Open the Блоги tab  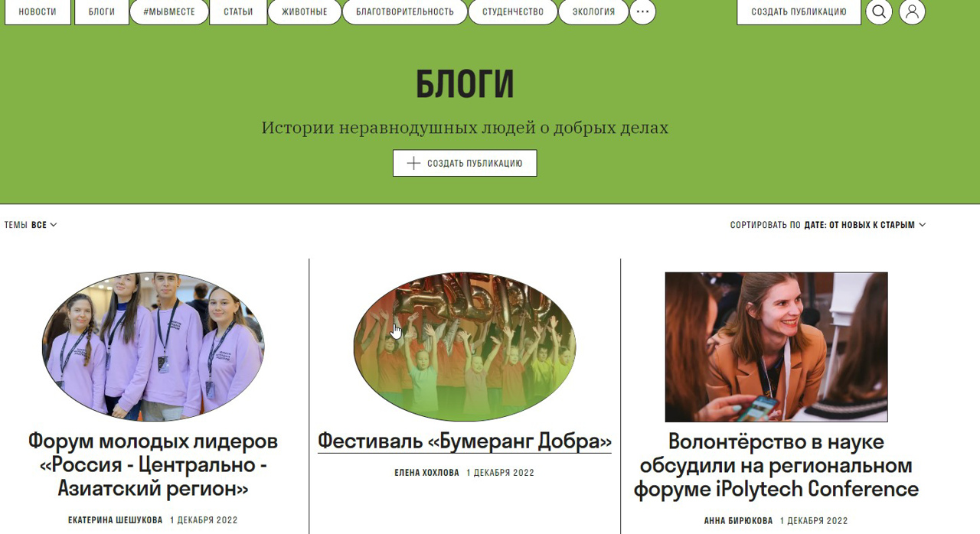point(101,11)
